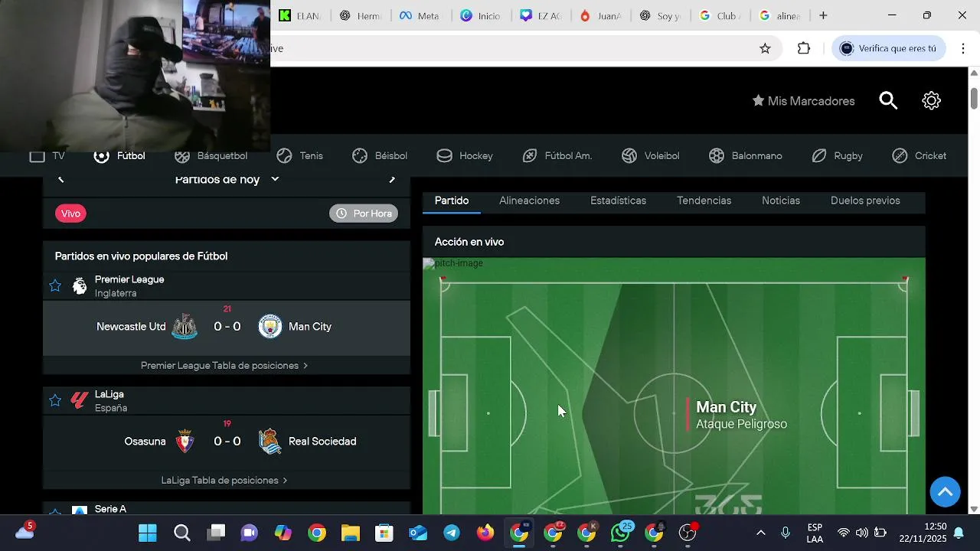Open WhatsApp from the taskbar

click(621, 533)
